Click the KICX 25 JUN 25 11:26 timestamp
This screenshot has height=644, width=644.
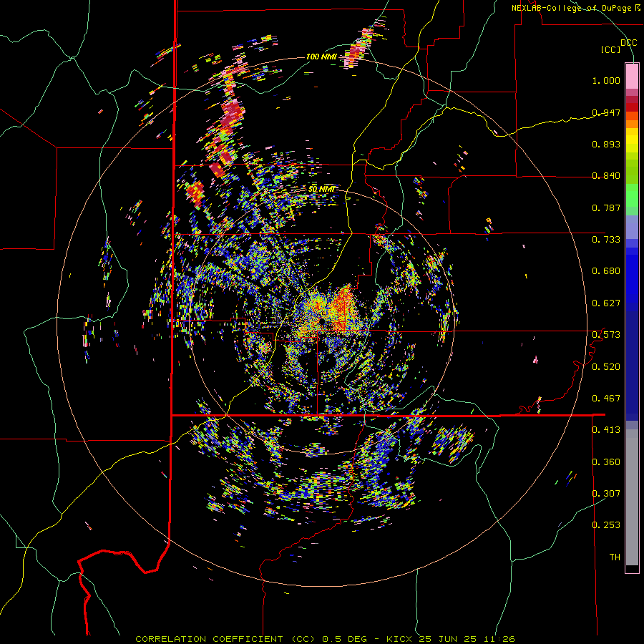(x=451, y=639)
